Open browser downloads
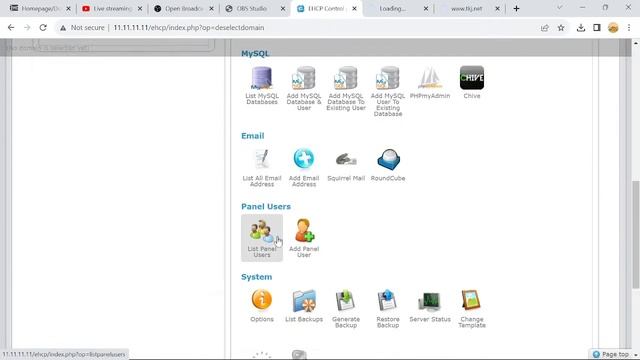This screenshot has width=640, height=360. pos(581,28)
